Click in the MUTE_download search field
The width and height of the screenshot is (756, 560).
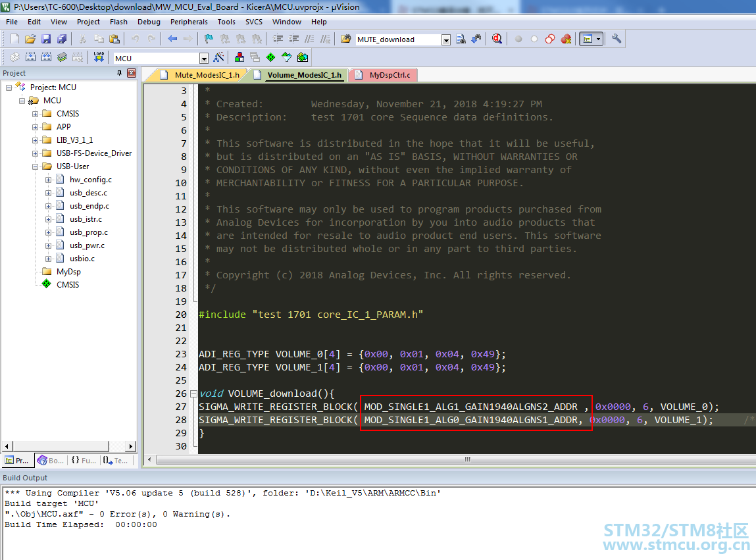pos(398,39)
